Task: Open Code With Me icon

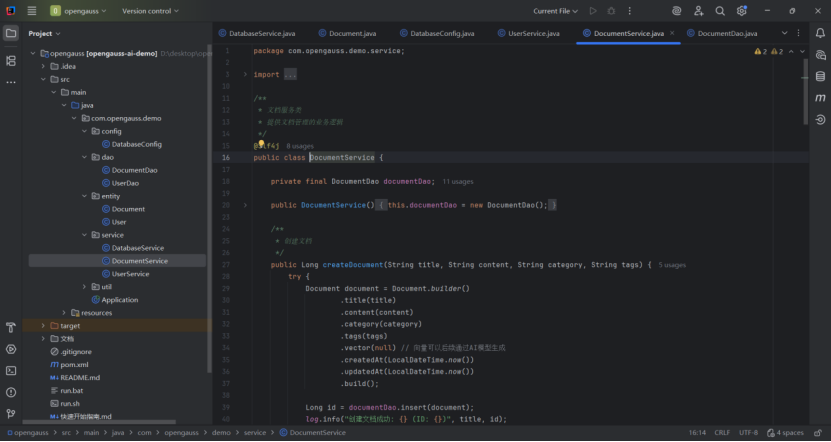Action: click(x=699, y=11)
